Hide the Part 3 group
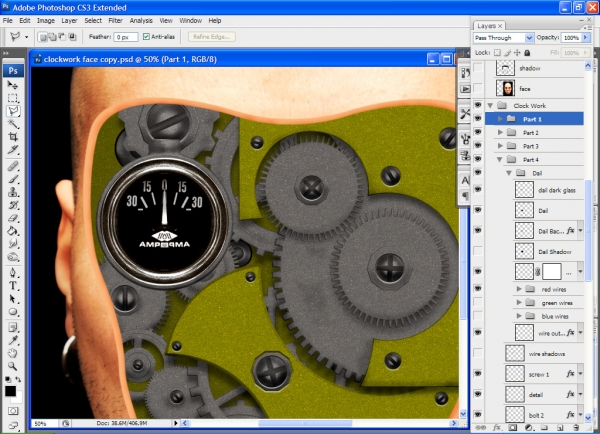This screenshot has height=434, width=600. [x=478, y=145]
